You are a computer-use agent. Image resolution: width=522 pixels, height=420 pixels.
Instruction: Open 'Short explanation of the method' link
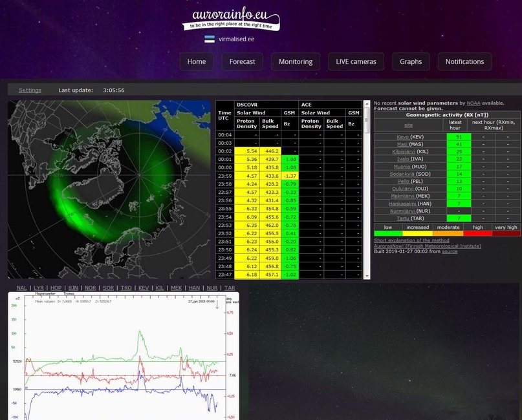[x=411, y=240]
